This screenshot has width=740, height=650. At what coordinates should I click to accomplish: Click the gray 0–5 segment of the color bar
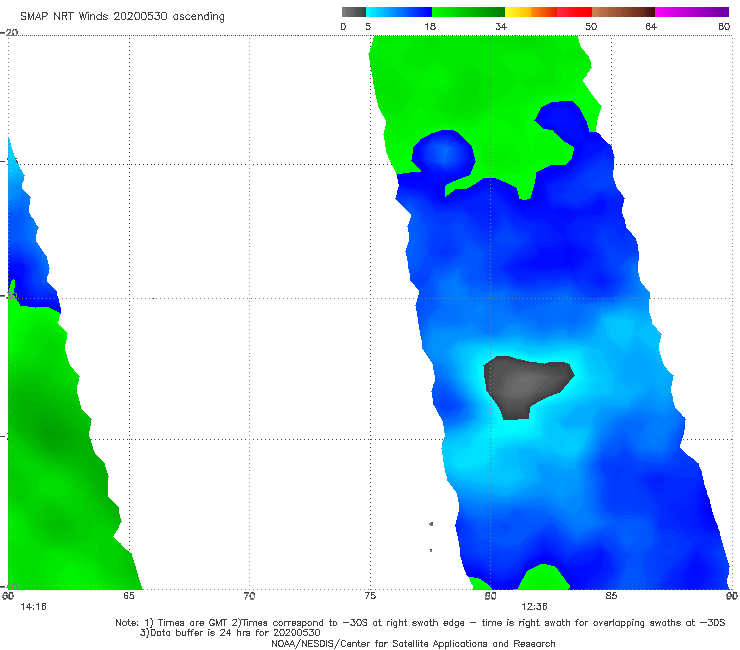[x=353, y=12]
